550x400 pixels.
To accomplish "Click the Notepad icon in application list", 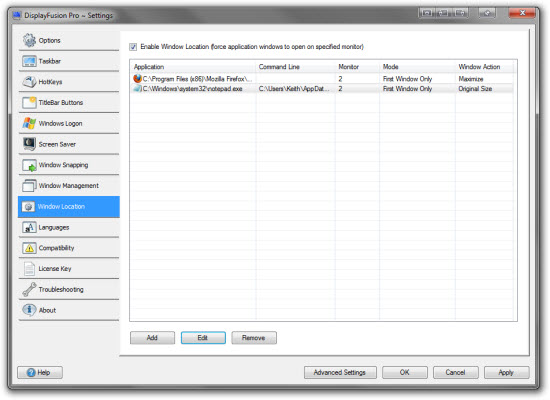I will pos(137,88).
